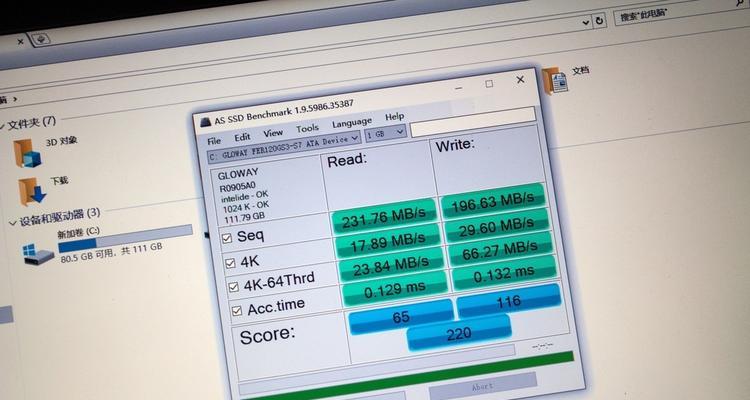Open the Tools menu in AS SSD Benchmark
Image resolution: width=750 pixels, height=400 pixels.
click(307, 128)
